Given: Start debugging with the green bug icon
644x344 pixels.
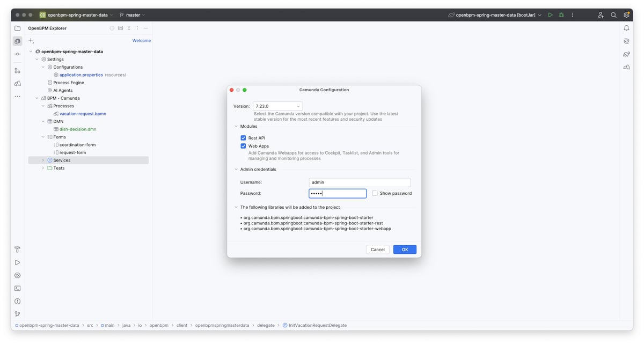Looking at the screenshot, I should pos(561,15).
